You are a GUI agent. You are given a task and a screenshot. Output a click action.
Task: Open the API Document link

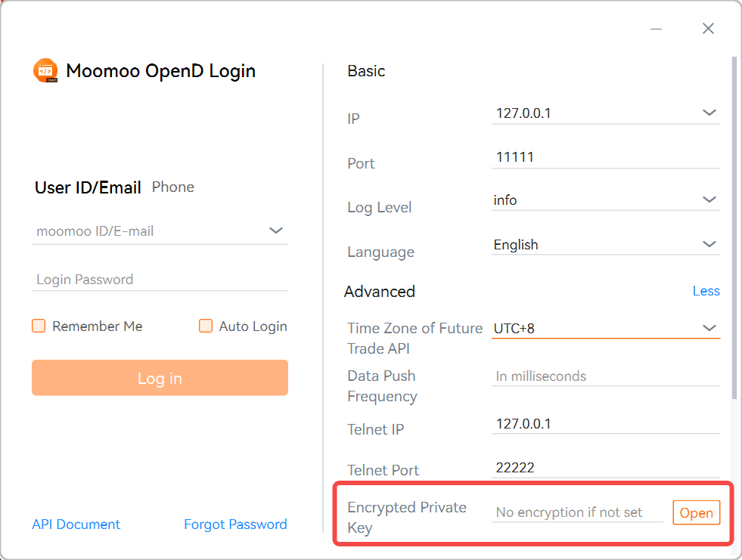coord(76,524)
